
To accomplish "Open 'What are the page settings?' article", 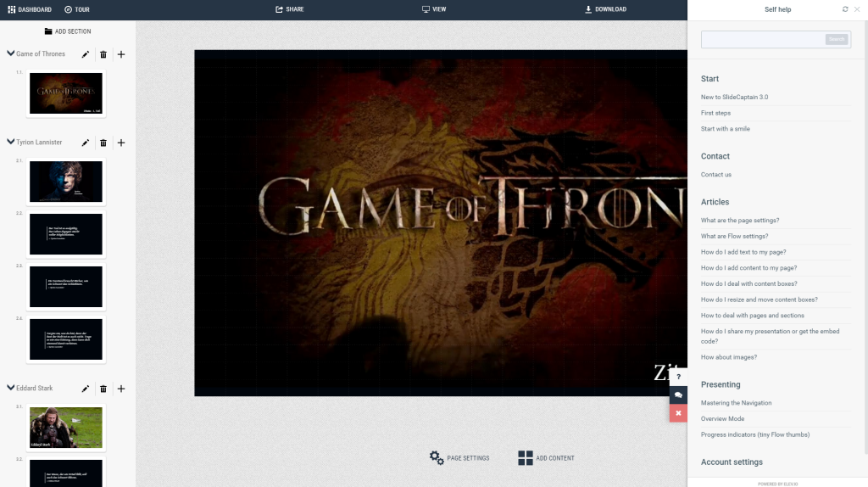I will [x=740, y=221].
